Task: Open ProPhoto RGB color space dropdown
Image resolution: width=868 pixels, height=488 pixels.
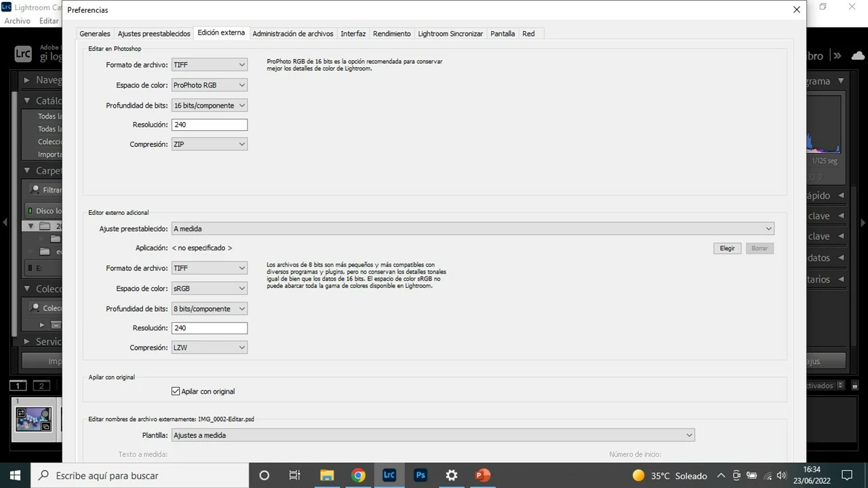Action: (209, 85)
